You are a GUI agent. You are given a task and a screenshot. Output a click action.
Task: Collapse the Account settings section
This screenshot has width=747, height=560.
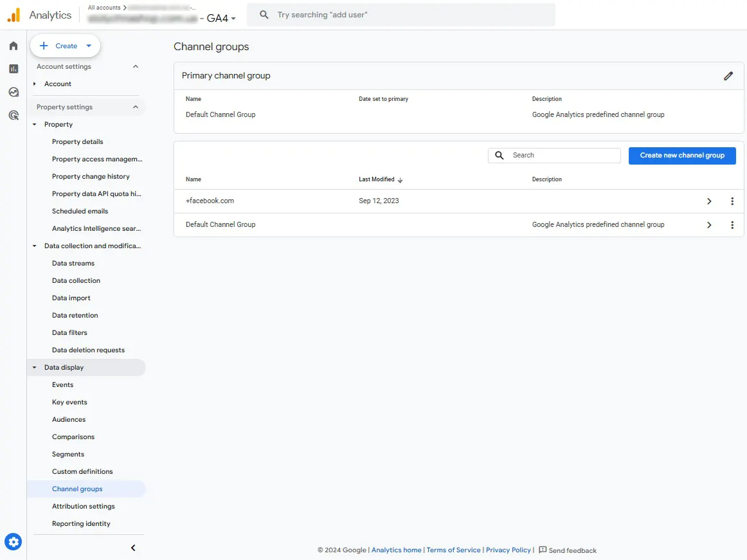tap(135, 67)
